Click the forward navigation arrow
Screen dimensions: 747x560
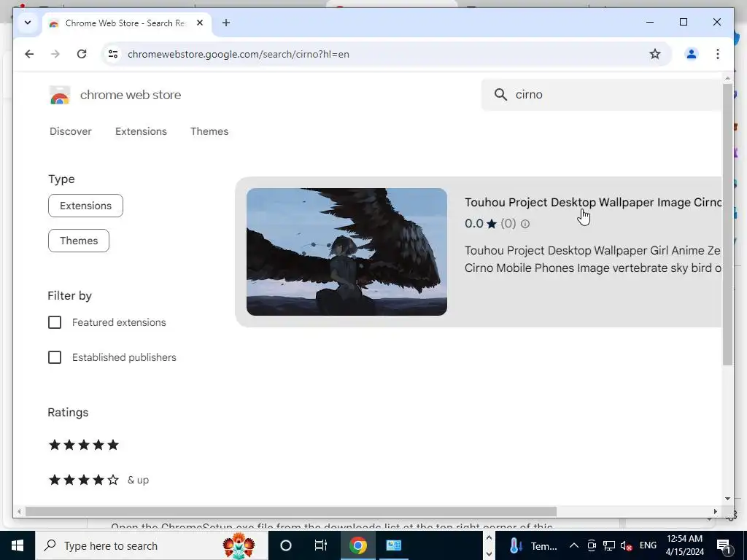coord(55,54)
